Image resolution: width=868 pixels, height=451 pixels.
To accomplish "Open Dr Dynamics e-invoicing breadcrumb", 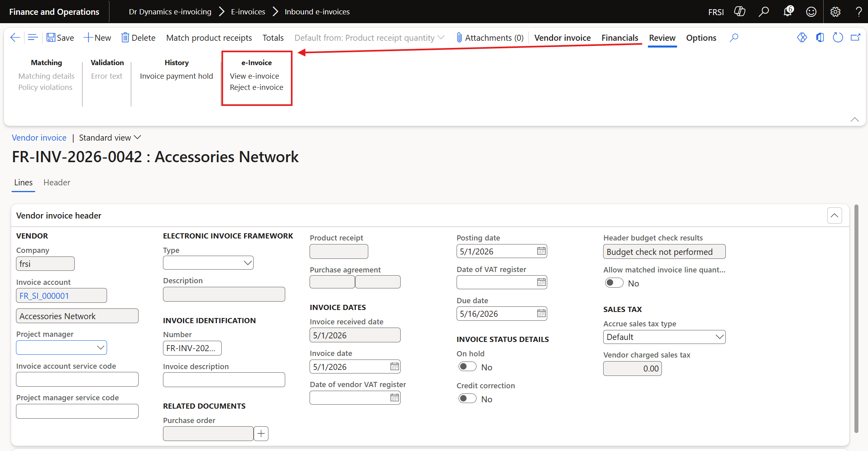I will coord(170,12).
